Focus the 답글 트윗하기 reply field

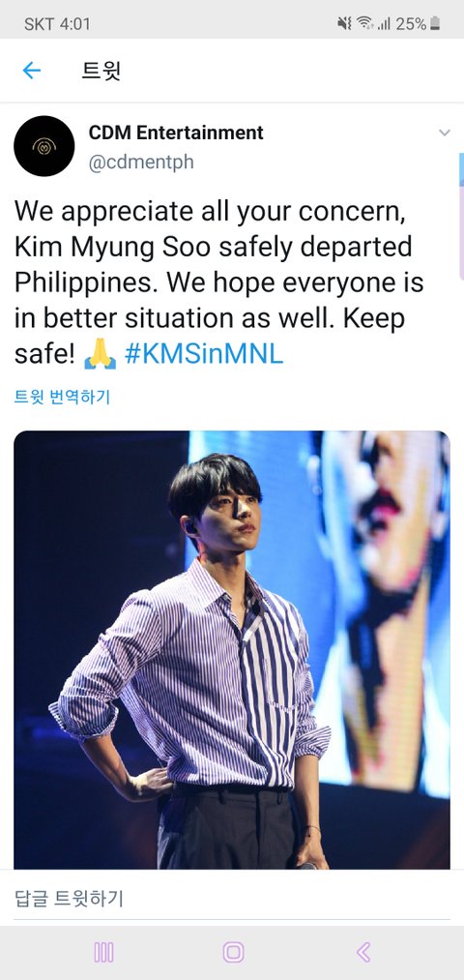[232, 899]
